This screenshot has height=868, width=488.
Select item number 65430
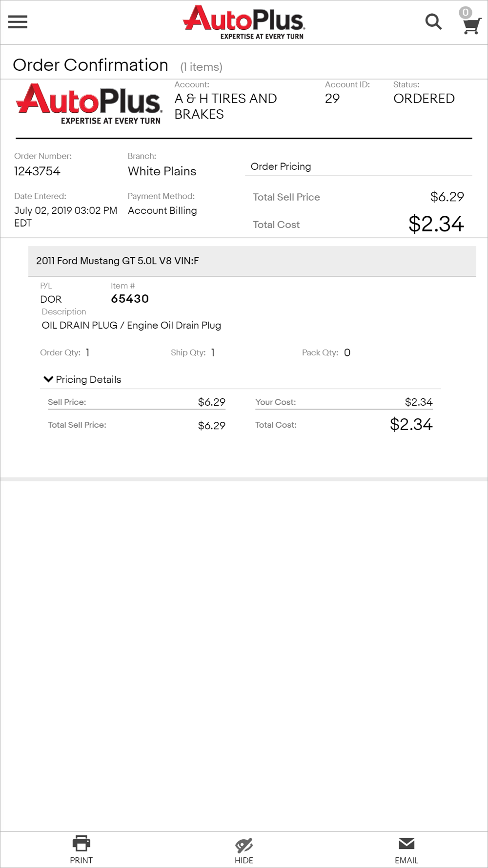[130, 299]
